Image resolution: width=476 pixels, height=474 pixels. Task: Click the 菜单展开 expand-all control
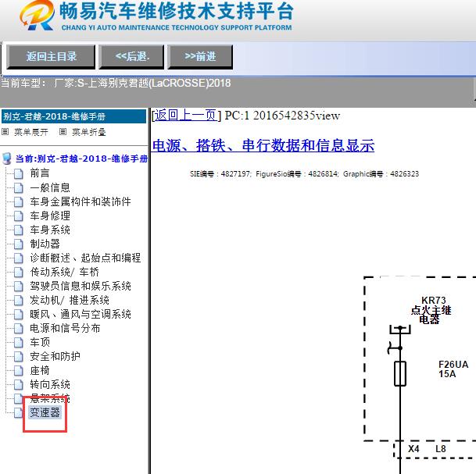click(31, 132)
